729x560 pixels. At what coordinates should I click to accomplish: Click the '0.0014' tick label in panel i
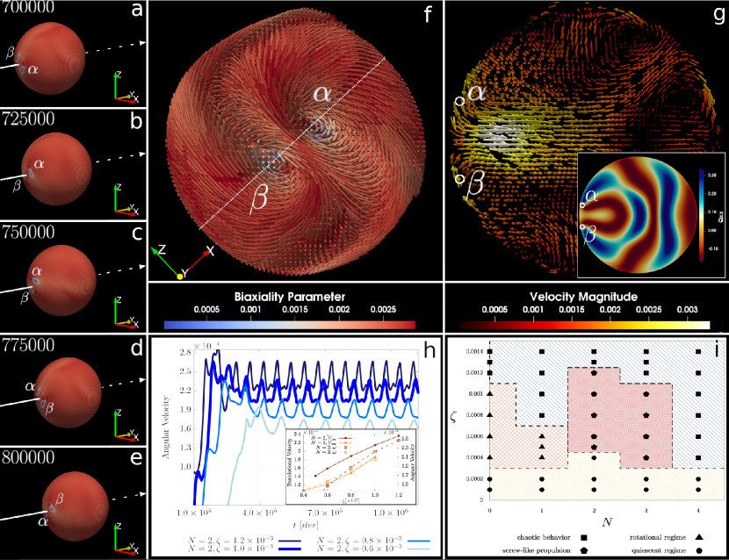click(x=474, y=351)
